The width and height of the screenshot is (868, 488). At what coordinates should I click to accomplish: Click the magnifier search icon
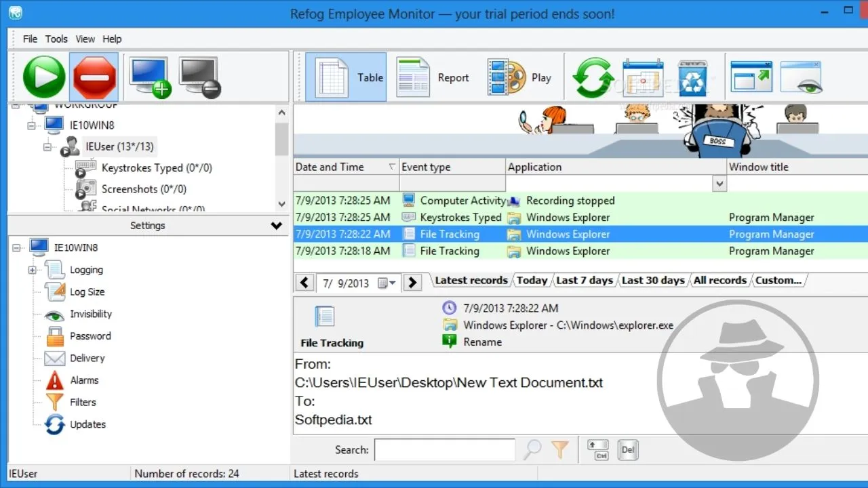(x=533, y=450)
